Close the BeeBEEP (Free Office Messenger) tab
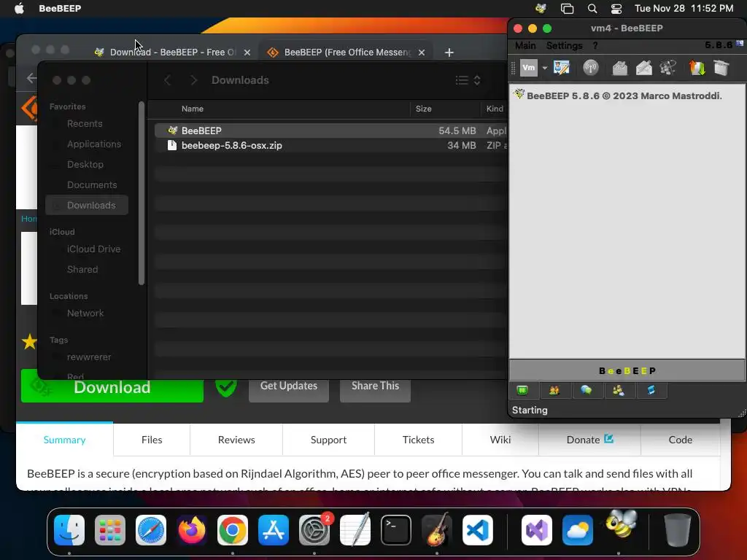Screen dimensions: 747x560 (x=421, y=52)
